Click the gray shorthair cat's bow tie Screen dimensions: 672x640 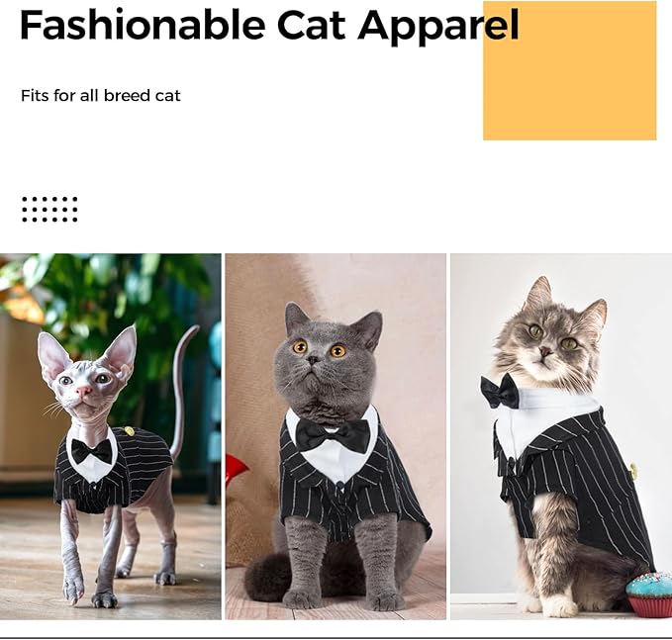[x=333, y=435]
